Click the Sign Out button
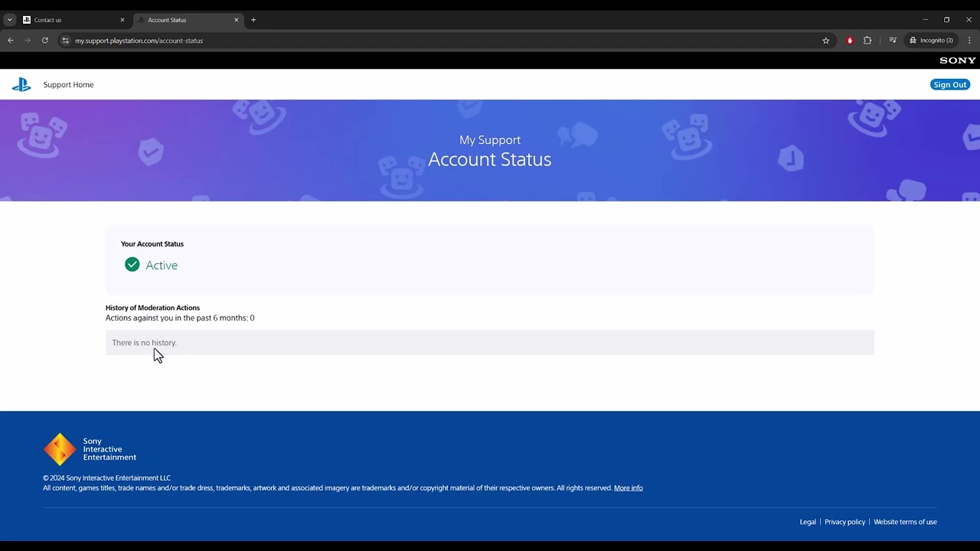Screen dimensions: 980x551 point(950,85)
